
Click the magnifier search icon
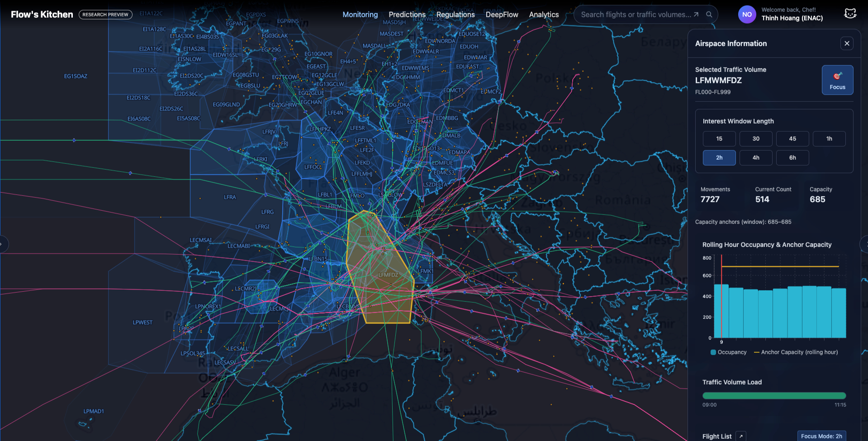point(709,14)
